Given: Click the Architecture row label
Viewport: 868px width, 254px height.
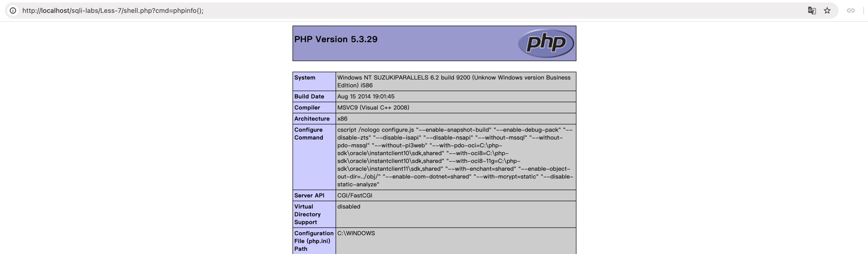Looking at the screenshot, I should point(312,119).
